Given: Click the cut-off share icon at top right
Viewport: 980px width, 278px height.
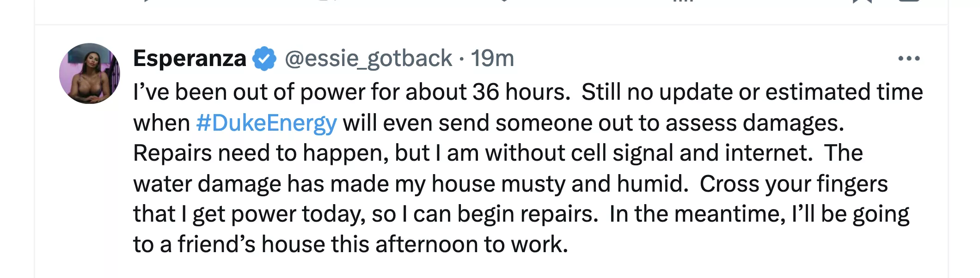Looking at the screenshot, I should click(x=909, y=1).
